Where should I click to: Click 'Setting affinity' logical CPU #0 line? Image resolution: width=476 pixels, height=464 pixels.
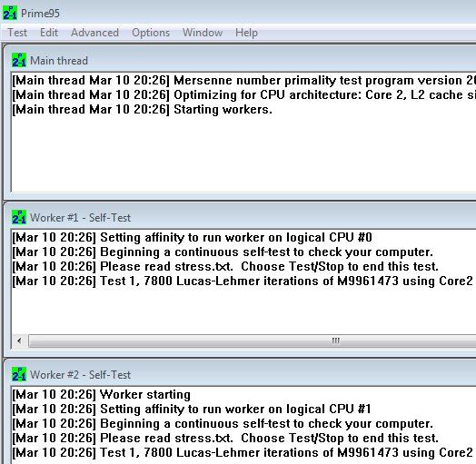point(193,237)
